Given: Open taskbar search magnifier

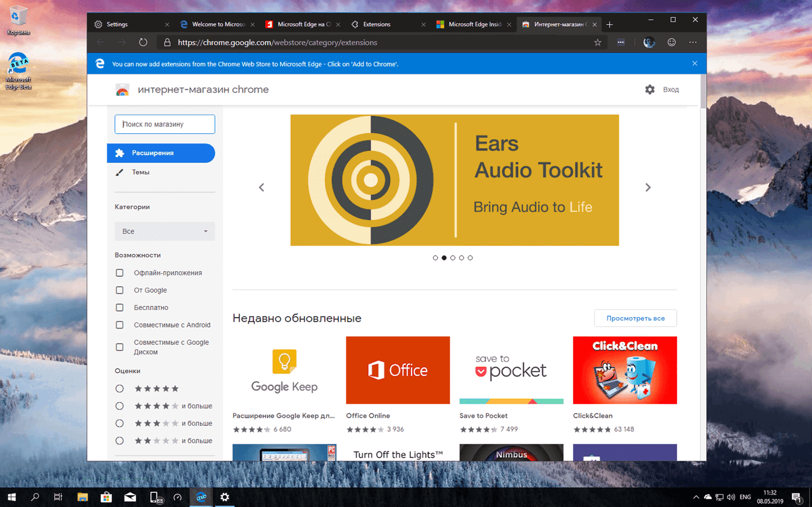Looking at the screenshot, I should tap(35, 497).
